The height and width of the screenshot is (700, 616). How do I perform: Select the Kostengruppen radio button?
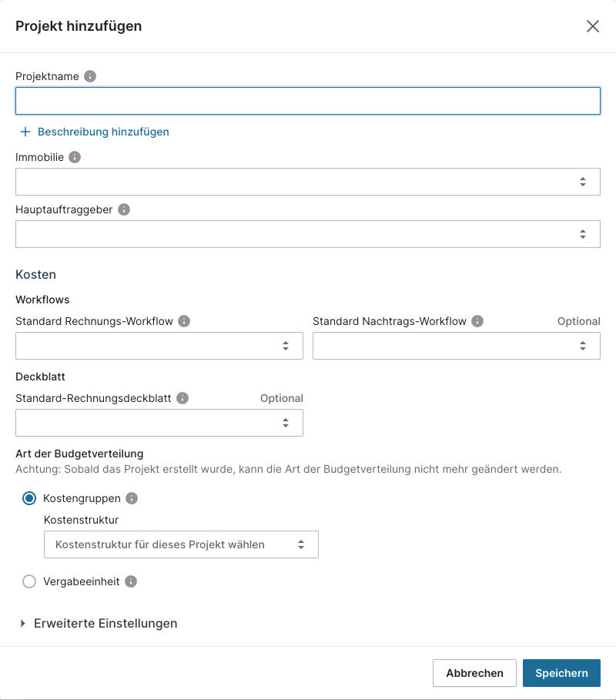[29, 498]
